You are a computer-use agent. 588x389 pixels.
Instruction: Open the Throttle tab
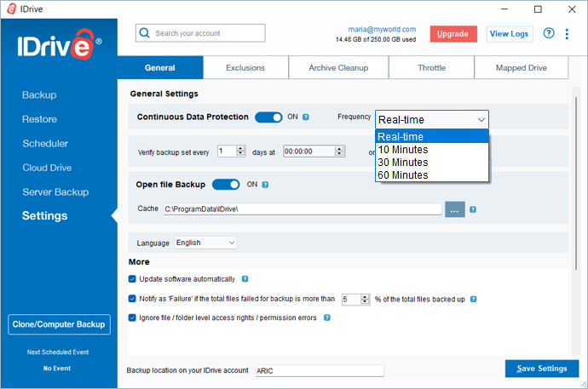pyautogui.click(x=431, y=68)
